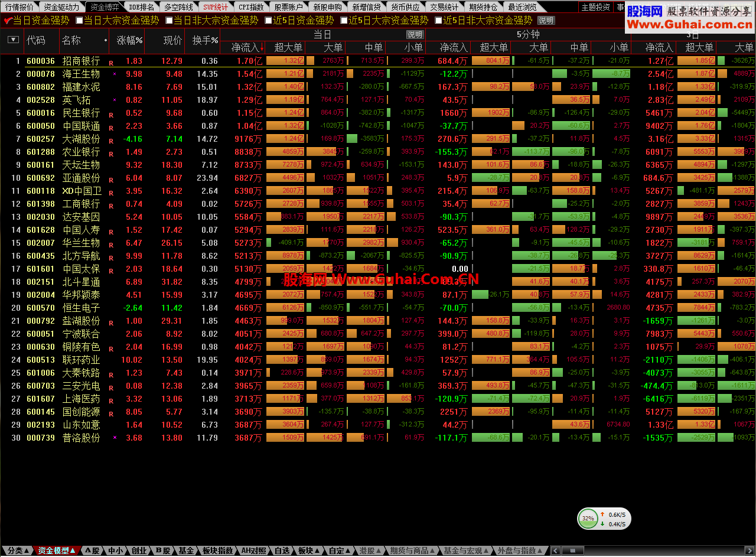Click the left arrow of horizontal scrollbar
The height and width of the screenshot is (557, 756).
pos(555,551)
